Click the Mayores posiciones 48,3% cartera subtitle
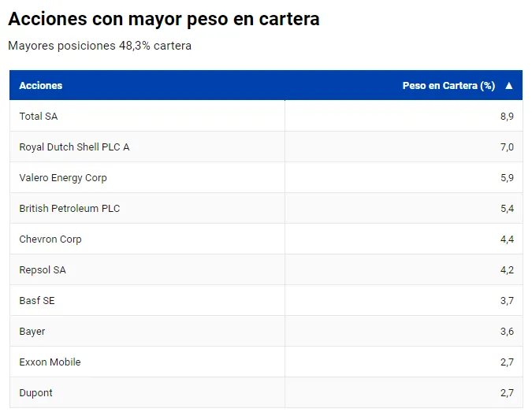This screenshot has height=412, width=532. (99, 46)
